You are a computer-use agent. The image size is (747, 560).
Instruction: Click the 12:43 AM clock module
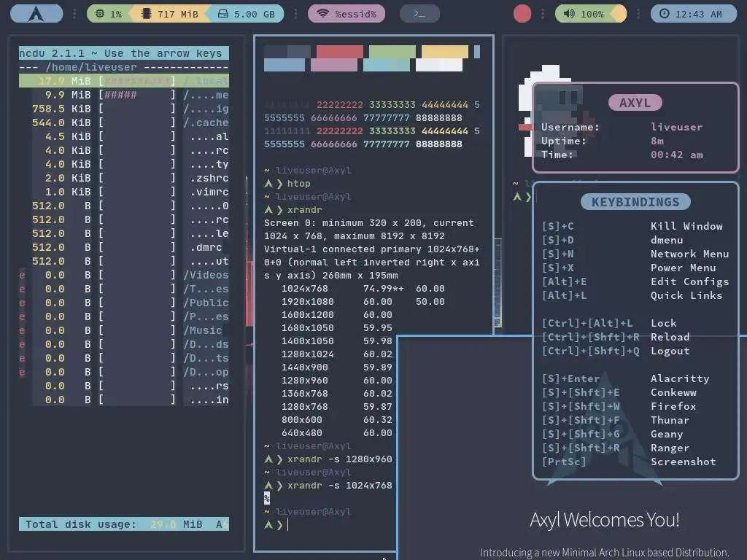[693, 14]
